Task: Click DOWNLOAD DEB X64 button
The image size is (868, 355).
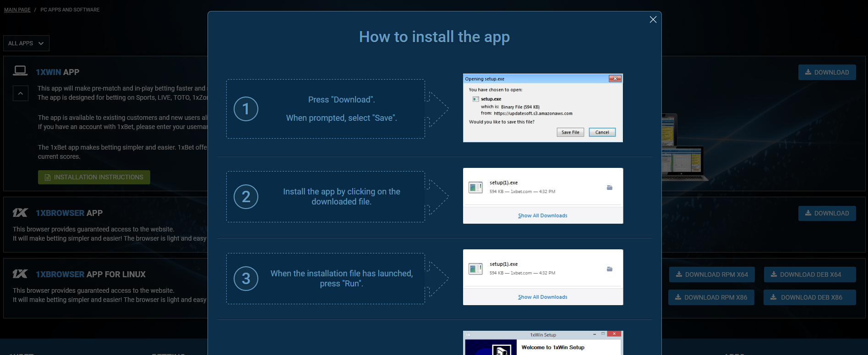Action: 810,274
